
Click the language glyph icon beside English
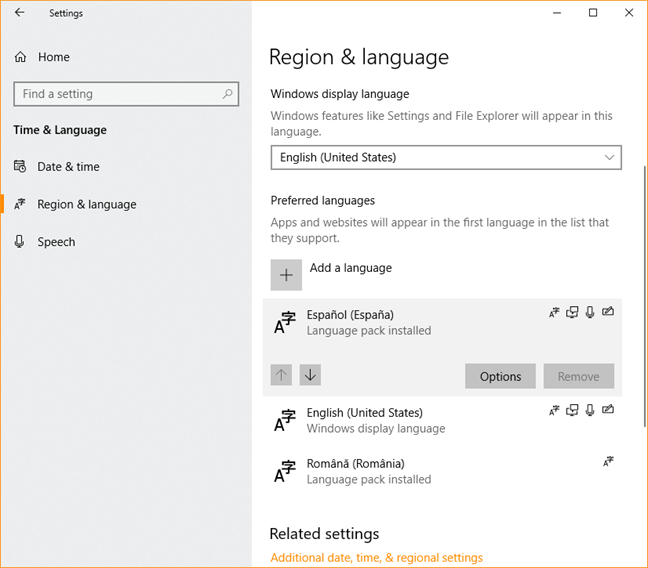(285, 420)
